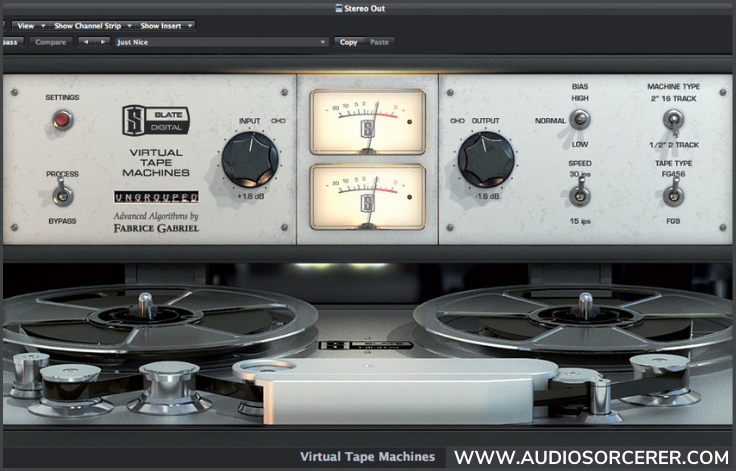Click the Copy button
736x471 pixels.
pyautogui.click(x=349, y=42)
